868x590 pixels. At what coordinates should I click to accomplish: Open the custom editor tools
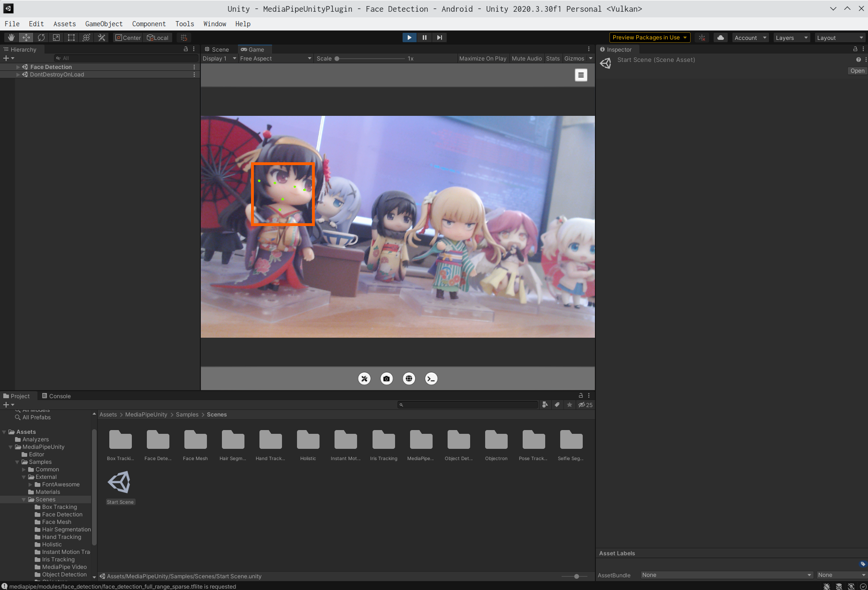[101, 38]
